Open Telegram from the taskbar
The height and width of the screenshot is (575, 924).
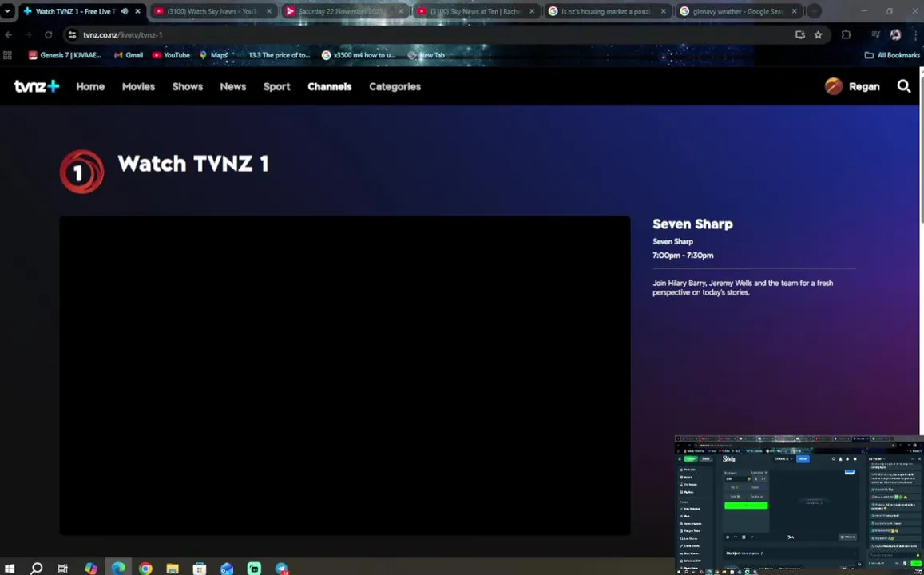[282, 569]
